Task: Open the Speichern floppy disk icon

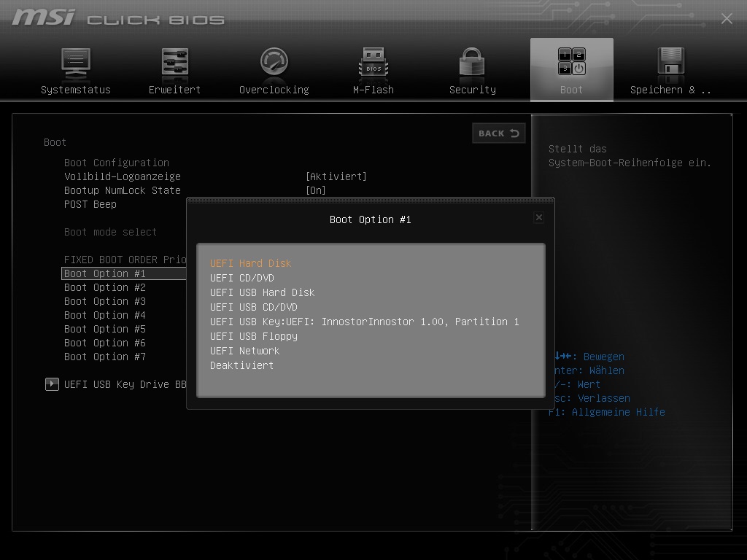Action: [x=671, y=61]
